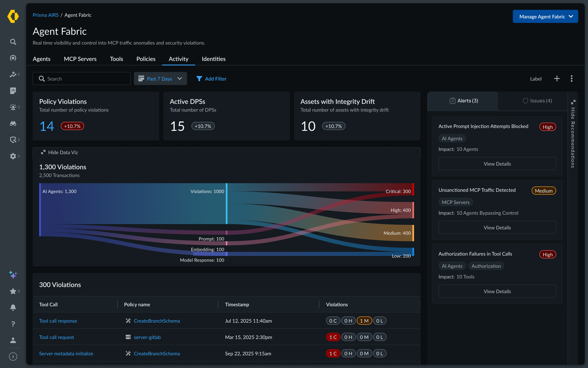Open the binoculars sidebar icon

click(x=13, y=123)
